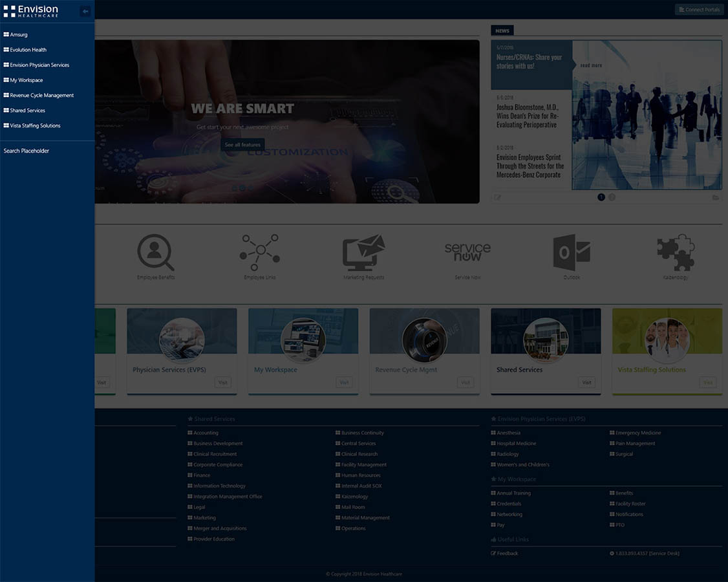Open Marketing footer link
728x582 pixels.
(x=202, y=518)
